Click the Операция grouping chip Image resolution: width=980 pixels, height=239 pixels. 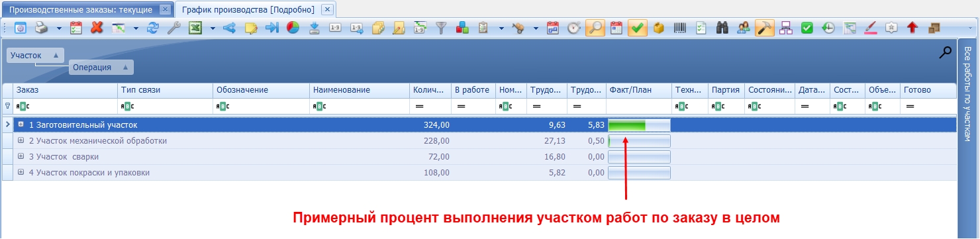pos(101,67)
